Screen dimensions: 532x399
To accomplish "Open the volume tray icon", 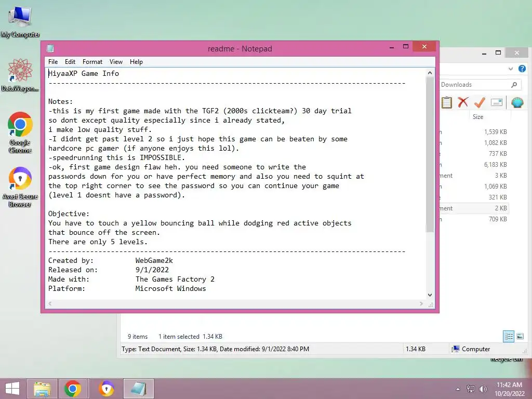I will pyautogui.click(x=483, y=389).
